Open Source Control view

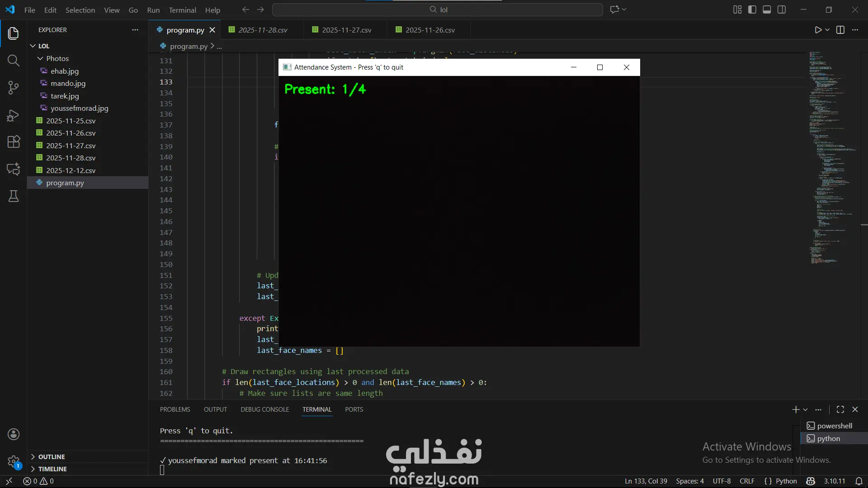(14, 88)
